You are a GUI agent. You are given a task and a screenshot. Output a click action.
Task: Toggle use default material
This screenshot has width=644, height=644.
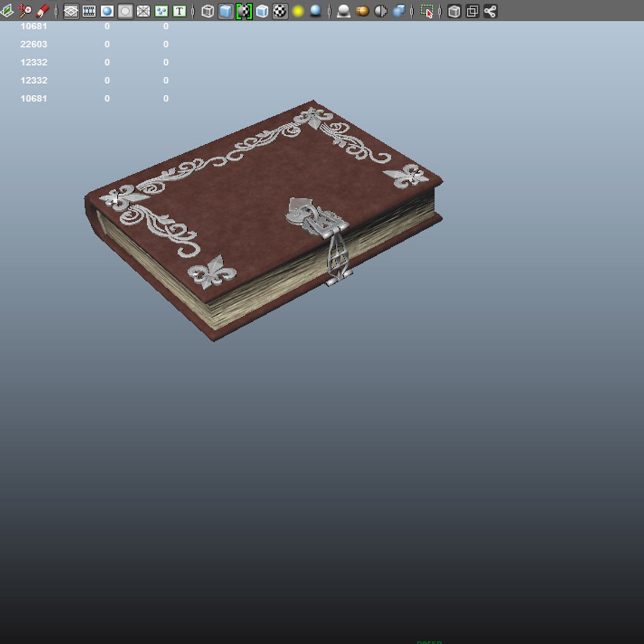tap(244, 11)
